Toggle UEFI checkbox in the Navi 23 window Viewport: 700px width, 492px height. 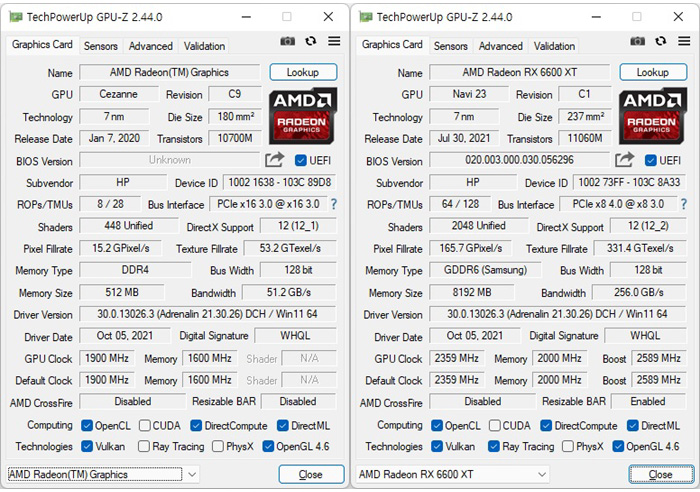click(x=651, y=160)
